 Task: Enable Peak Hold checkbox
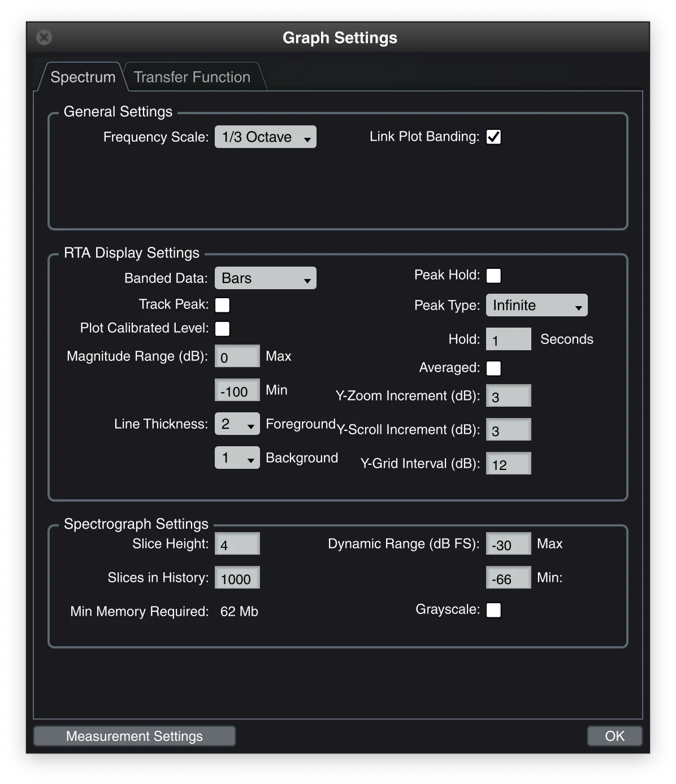point(493,276)
